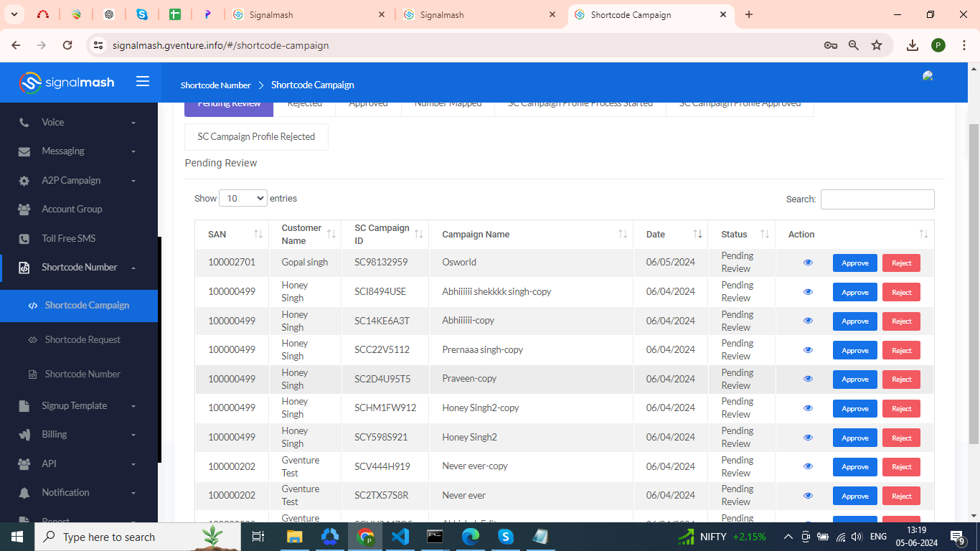View Never ever campaign eye icon
Image resolution: width=980 pixels, height=551 pixels.
[x=808, y=496]
